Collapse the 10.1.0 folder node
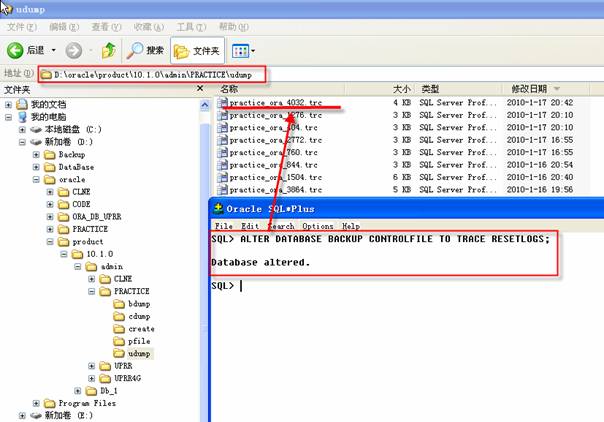The width and height of the screenshot is (604, 422). pyautogui.click(x=64, y=254)
